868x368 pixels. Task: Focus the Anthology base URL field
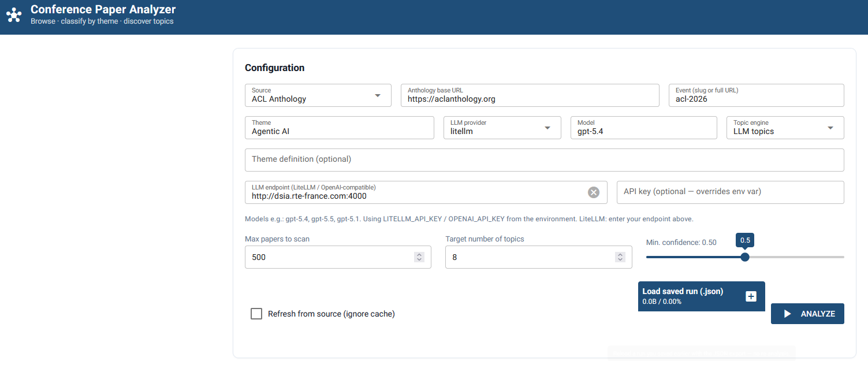(x=530, y=95)
